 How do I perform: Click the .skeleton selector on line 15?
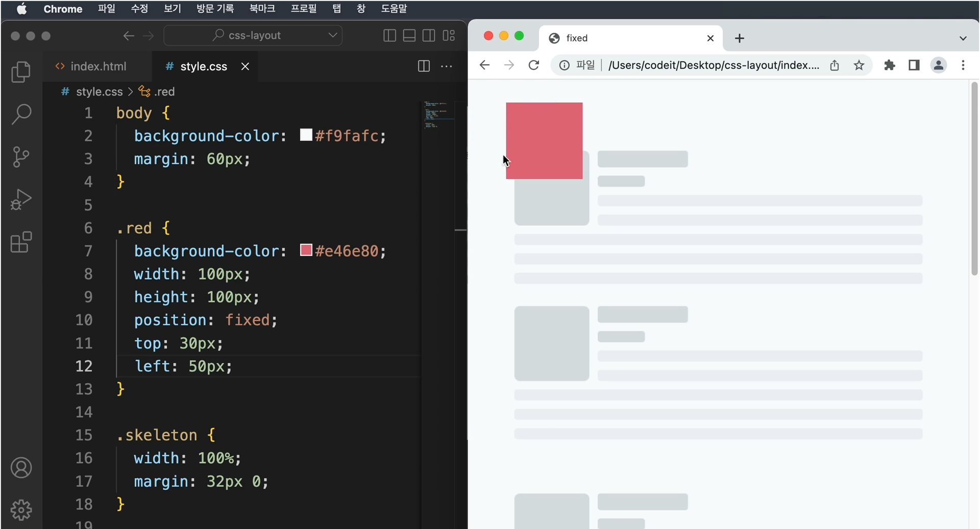pos(157,435)
